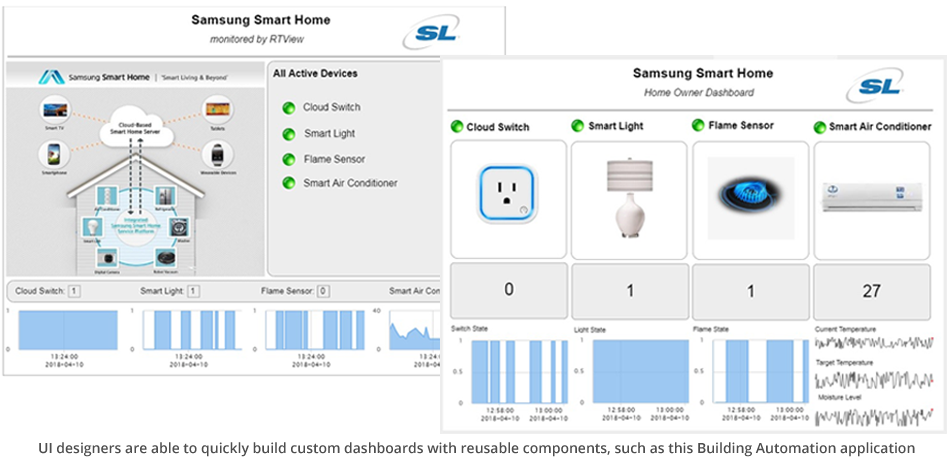The image size is (950, 460).
Task: Click the Cloud-Based Smart Home Server cloud
Action: pyautogui.click(x=136, y=128)
